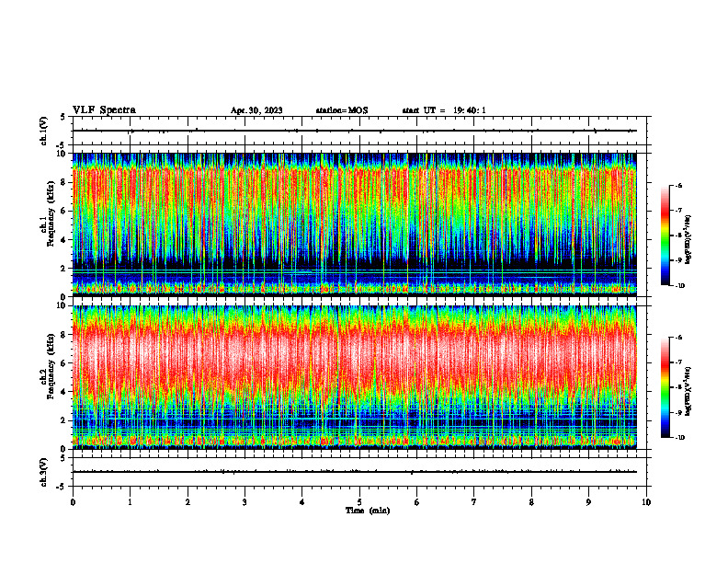Click the "VLF Spectra" title text
This screenshot has height=563, width=728.
[104, 110]
